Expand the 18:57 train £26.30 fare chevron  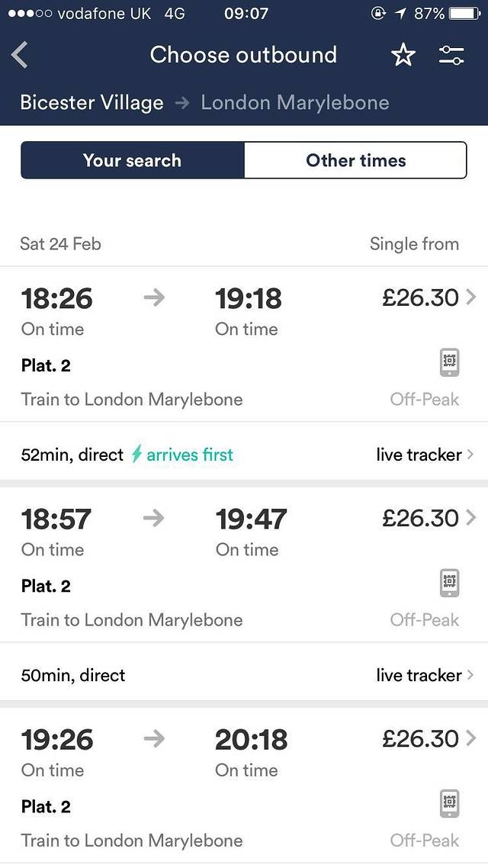click(470, 518)
